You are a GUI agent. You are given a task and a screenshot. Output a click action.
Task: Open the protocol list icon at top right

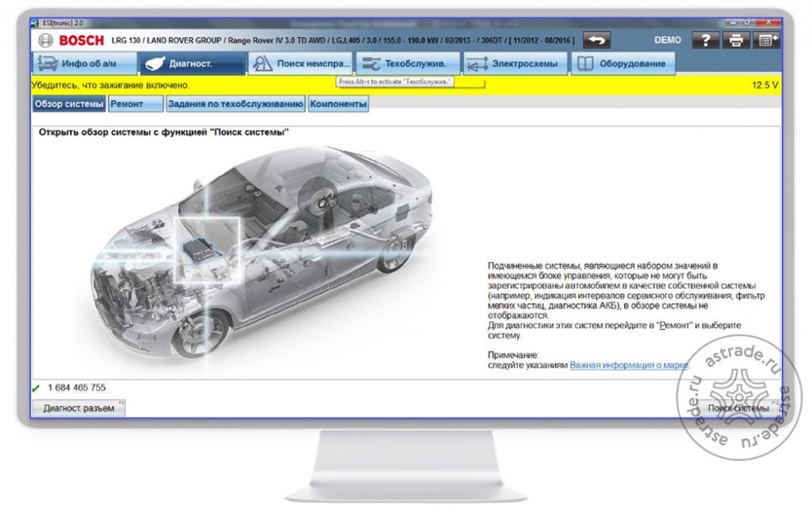767,40
